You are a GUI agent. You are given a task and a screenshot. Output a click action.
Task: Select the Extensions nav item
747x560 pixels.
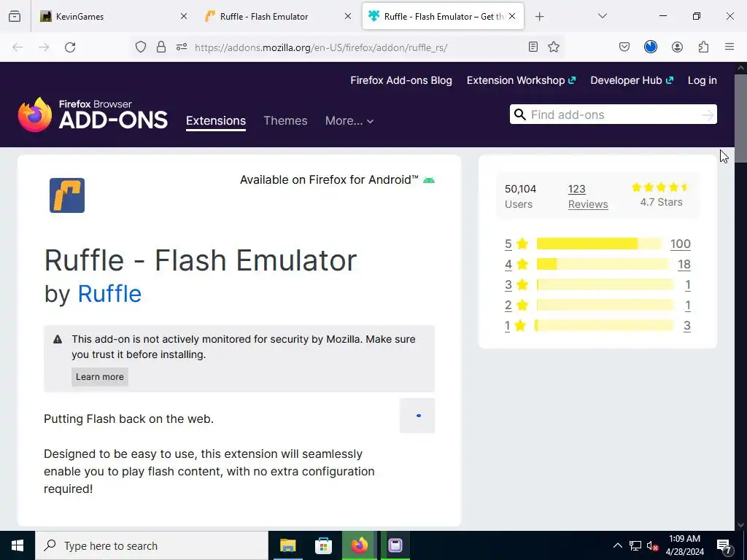[216, 120]
